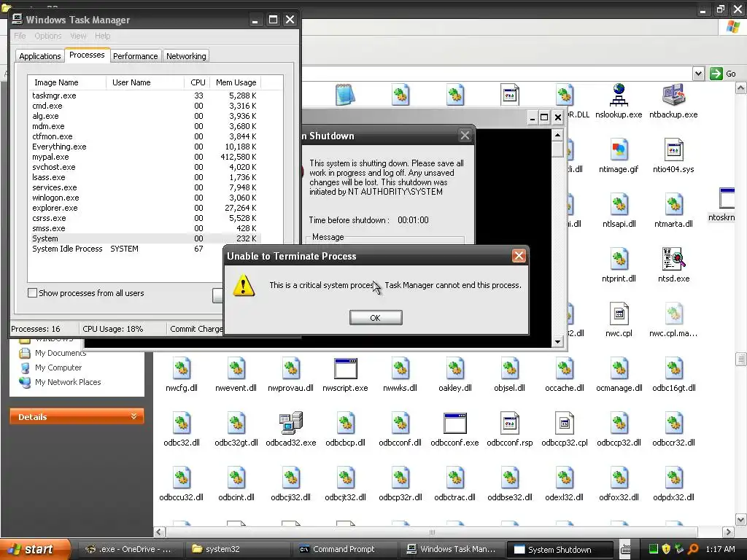747x560 pixels.
Task: Select the mypal.exe process row
Action: [x=144, y=157]
